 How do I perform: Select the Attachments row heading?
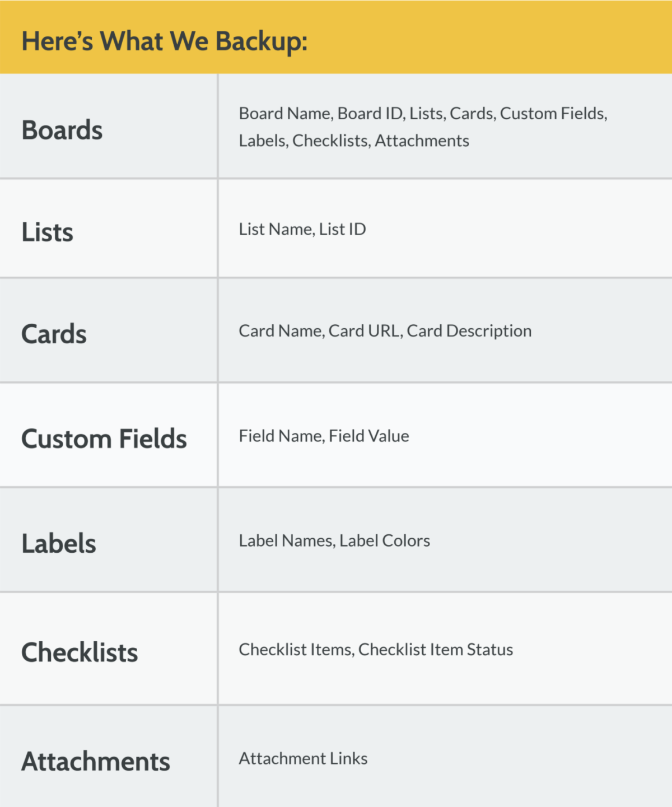96,761
